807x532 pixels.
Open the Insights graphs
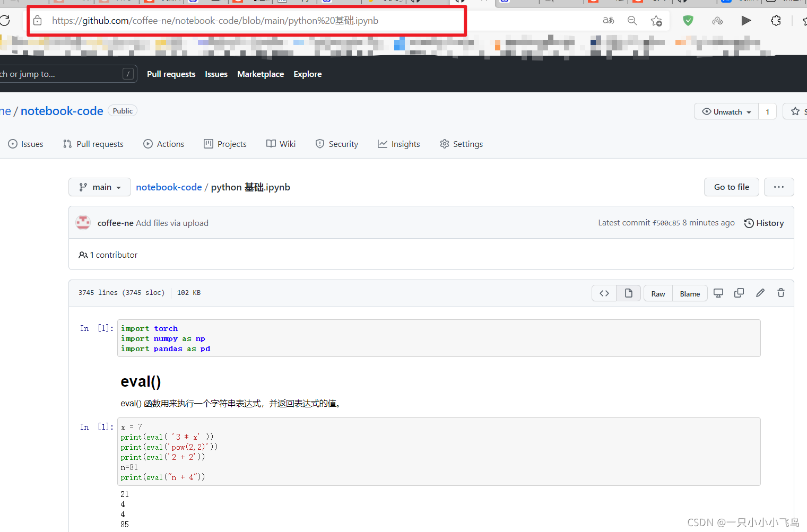pyautogui.click(x=398, y=144)
